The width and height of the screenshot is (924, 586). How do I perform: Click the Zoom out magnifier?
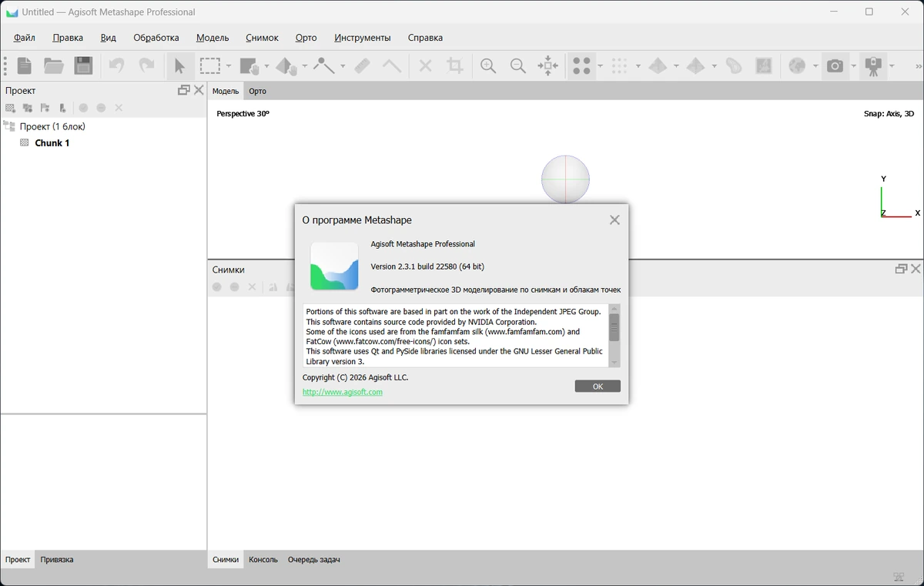518,66
